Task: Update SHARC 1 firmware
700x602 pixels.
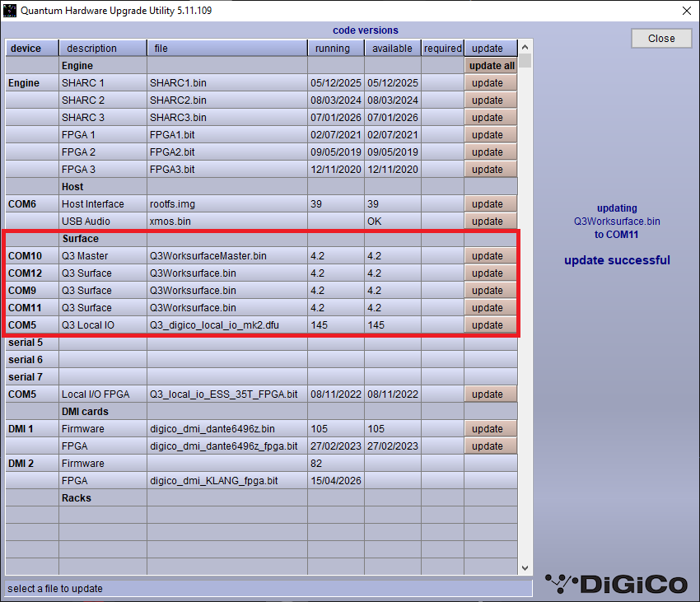Action: [x=491, y=83]
